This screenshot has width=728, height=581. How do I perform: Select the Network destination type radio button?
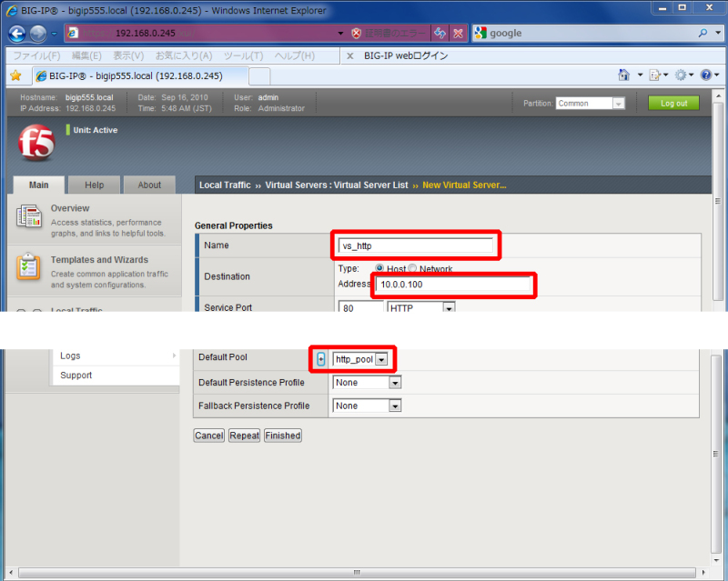point(412,269)
